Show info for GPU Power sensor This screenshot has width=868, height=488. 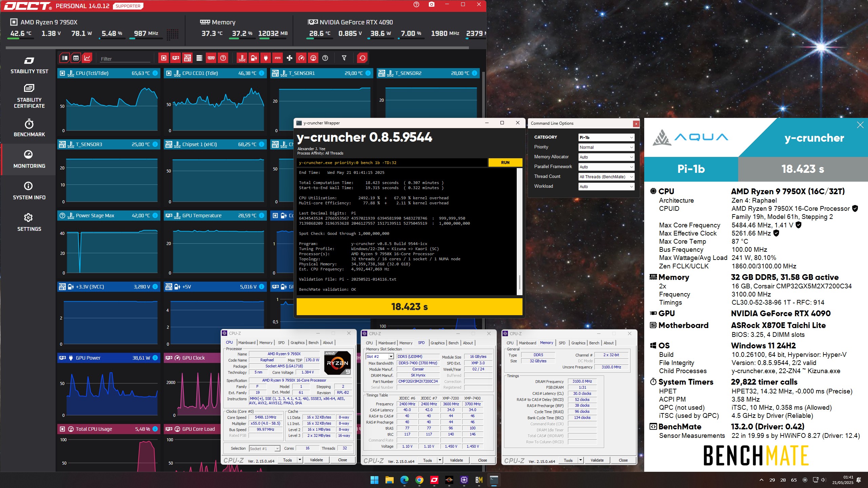click(x=155, y=358)
